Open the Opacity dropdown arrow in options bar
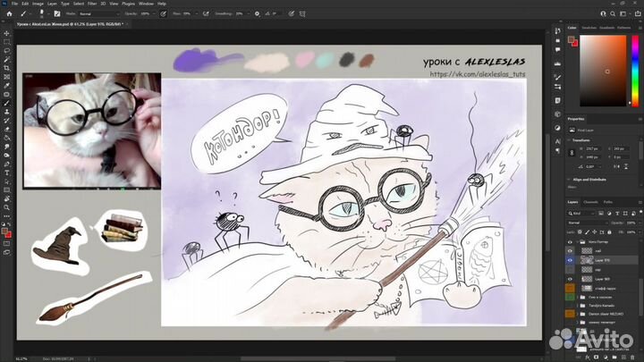644x362 pixels. (x=154, y=13)
